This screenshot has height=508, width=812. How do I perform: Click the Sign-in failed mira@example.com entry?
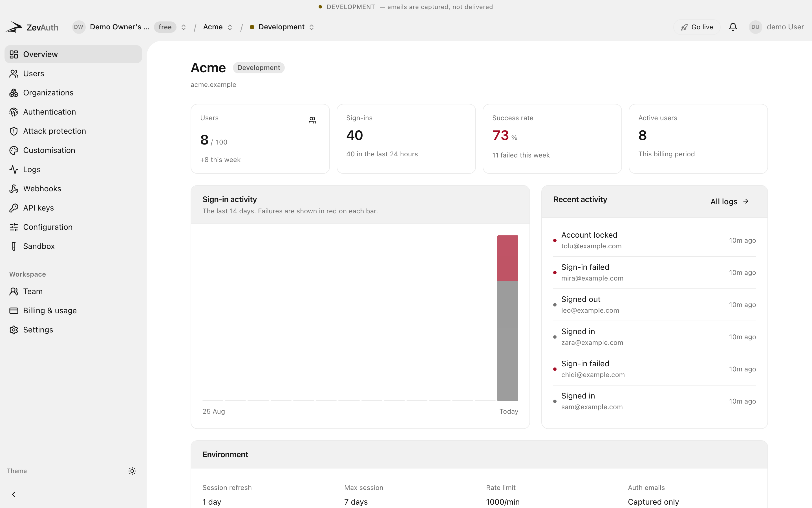point(654,272)
